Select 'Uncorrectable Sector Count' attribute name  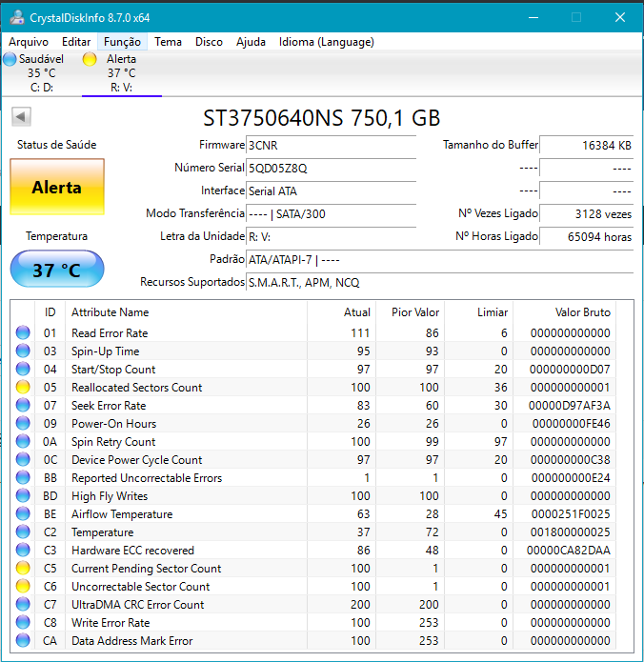141,587
